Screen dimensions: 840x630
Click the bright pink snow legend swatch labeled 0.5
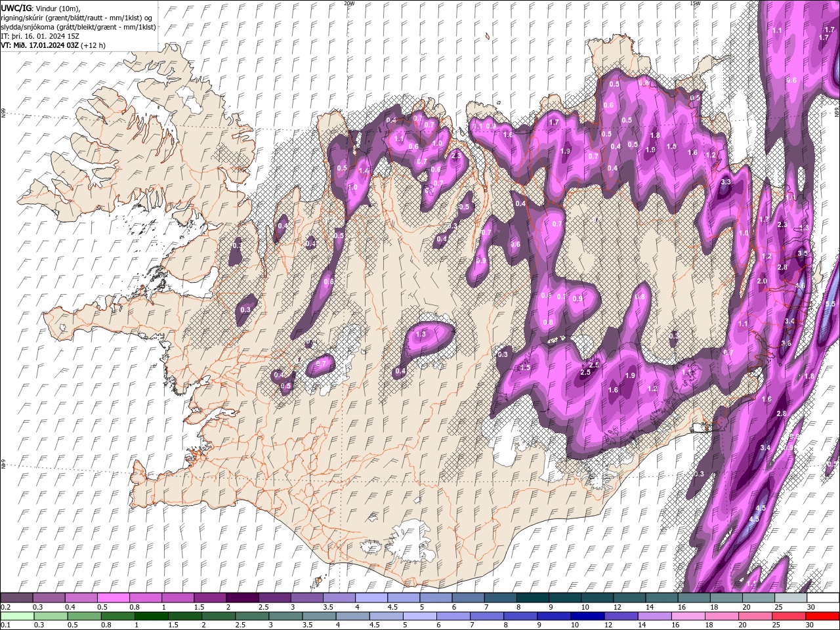pyautogui.click(x=113, y=598)
